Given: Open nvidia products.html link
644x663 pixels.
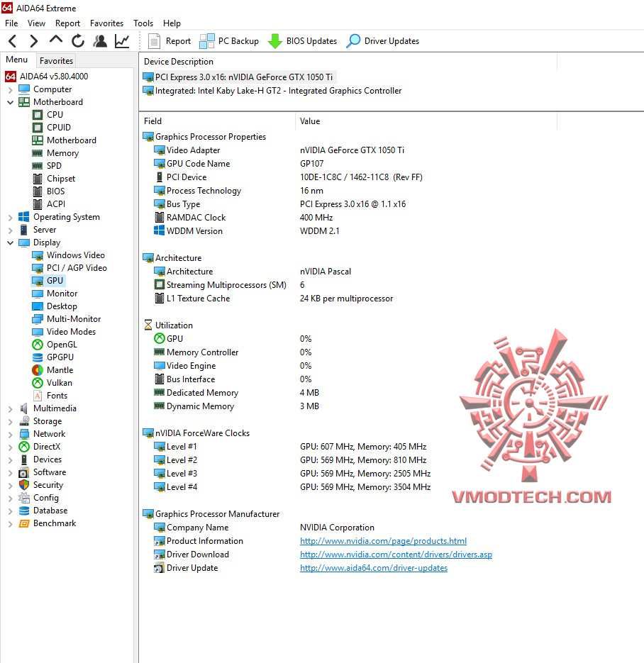Looking at the screenshot, I should [x=383, y=541].
